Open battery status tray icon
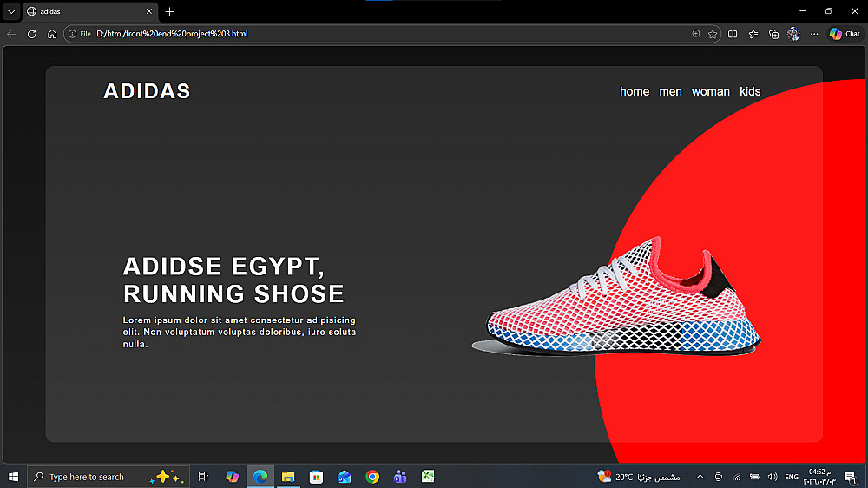This screenshot has height=488, width=868. 754,477
